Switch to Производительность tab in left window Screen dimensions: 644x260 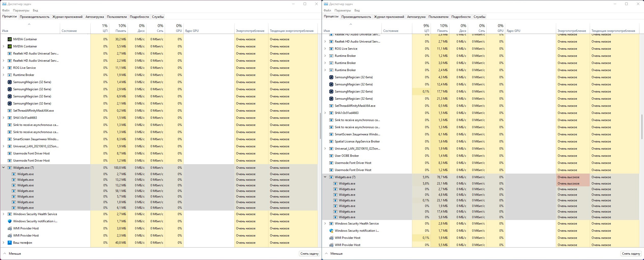point(35,17)
